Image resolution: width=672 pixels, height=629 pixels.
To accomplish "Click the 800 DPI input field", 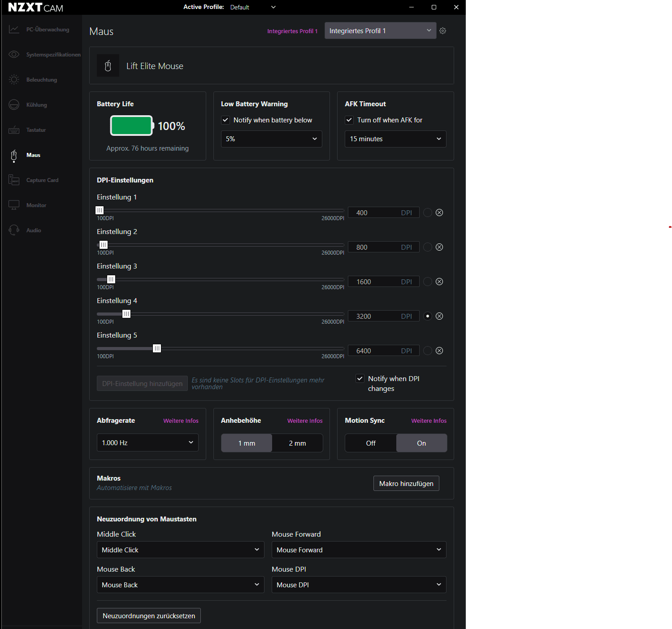I will click(x=384, y=247).
